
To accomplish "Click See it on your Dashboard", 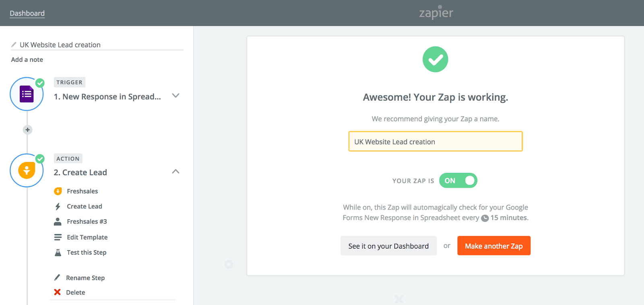I will (388, 246).
